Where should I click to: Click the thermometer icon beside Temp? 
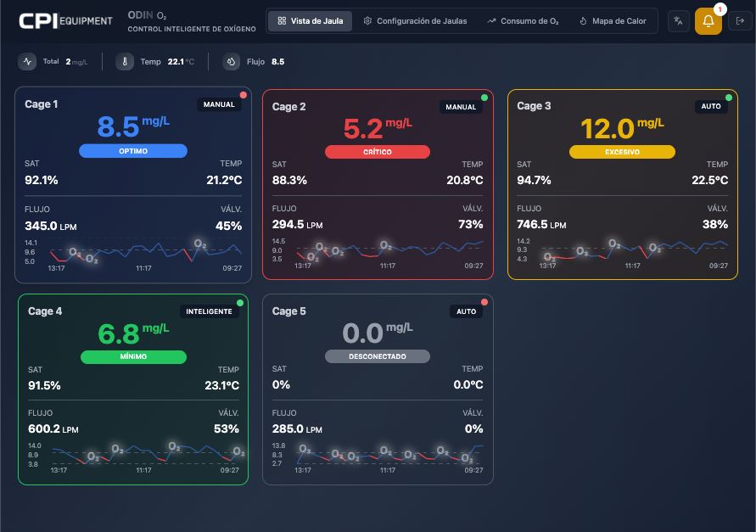[x=126, y=62]
